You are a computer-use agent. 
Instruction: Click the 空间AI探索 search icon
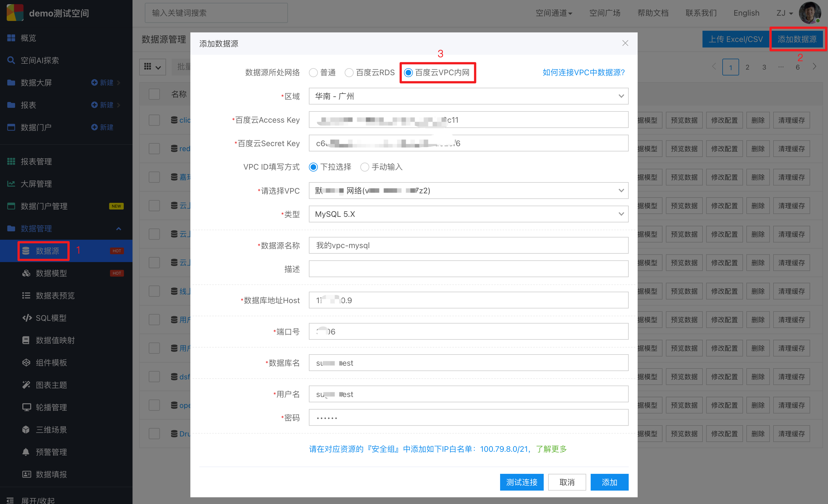point(11,60)
